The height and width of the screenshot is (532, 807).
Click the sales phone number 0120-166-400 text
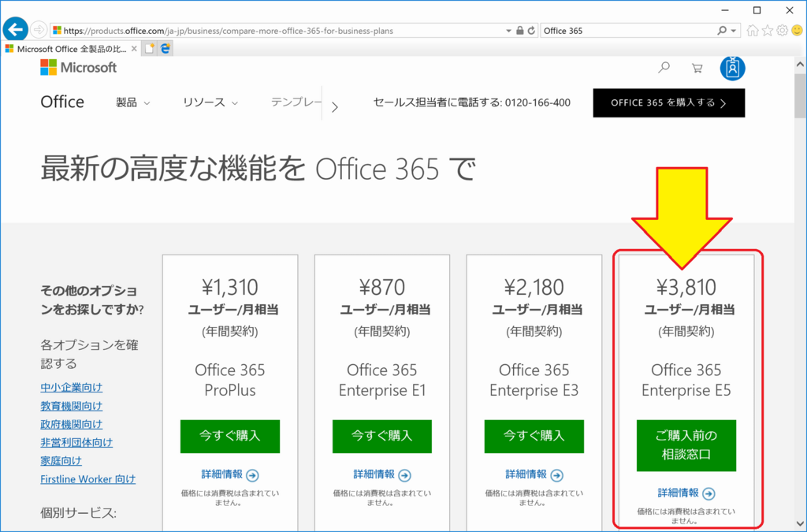(x=537, y=102)
